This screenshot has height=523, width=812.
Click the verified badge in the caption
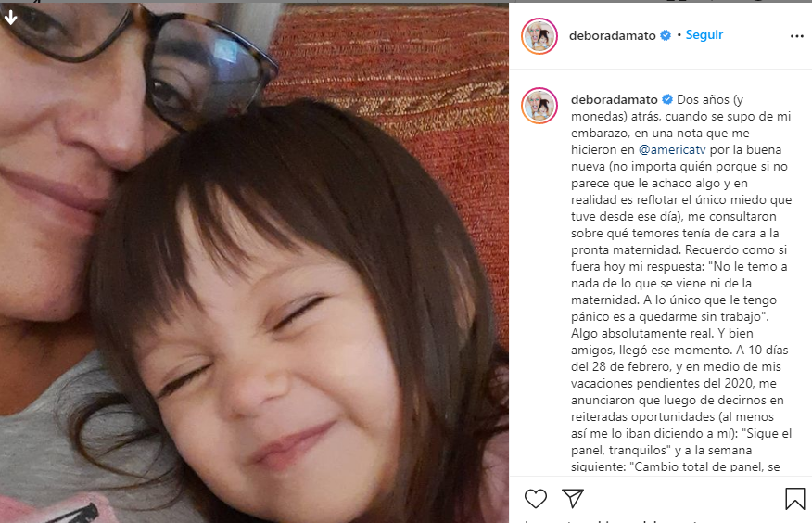point(667,99)
